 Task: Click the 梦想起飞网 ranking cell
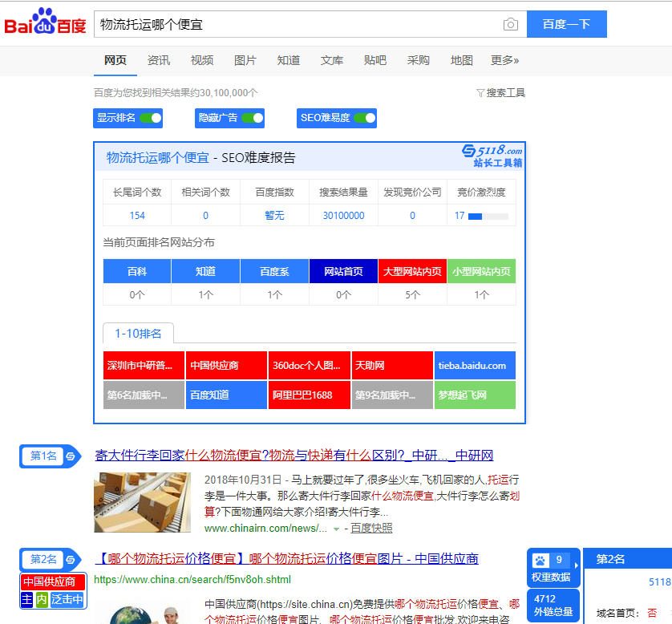pyautogui.click(x=475, y=395)
